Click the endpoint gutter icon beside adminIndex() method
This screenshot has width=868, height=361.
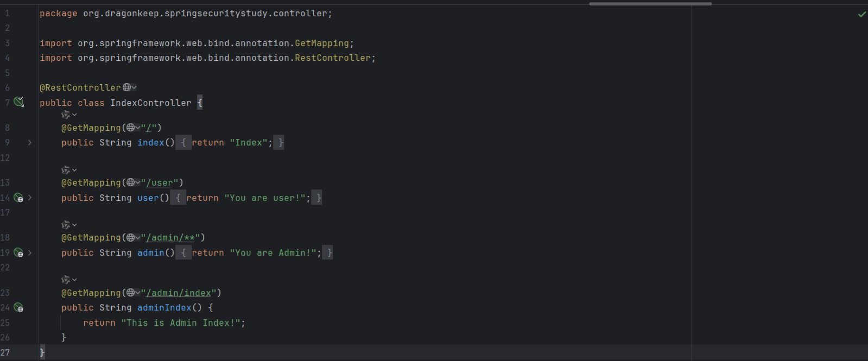click(18, 308)
